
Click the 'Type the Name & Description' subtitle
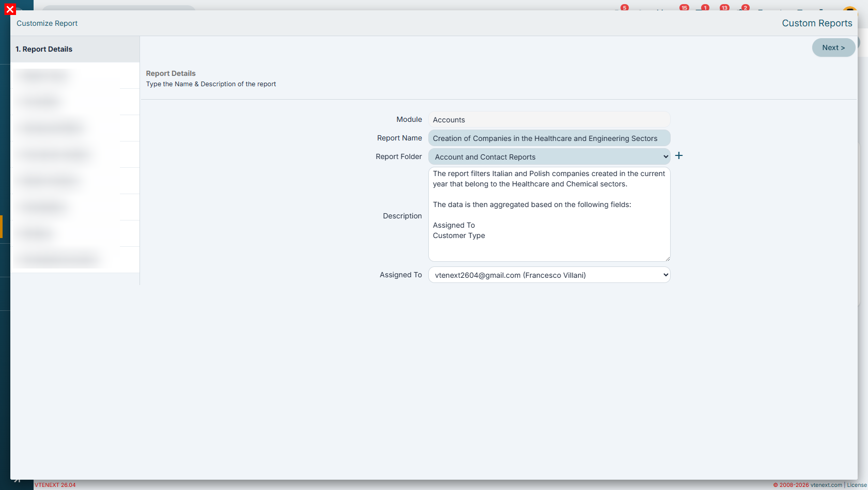tap(211, 84)
